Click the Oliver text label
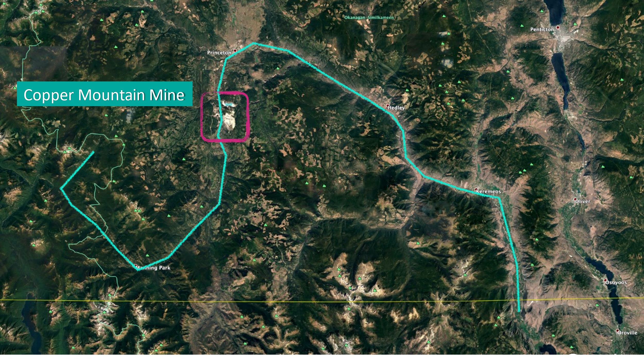This screenshot has height=362, width=644. (x=583, y=201)
